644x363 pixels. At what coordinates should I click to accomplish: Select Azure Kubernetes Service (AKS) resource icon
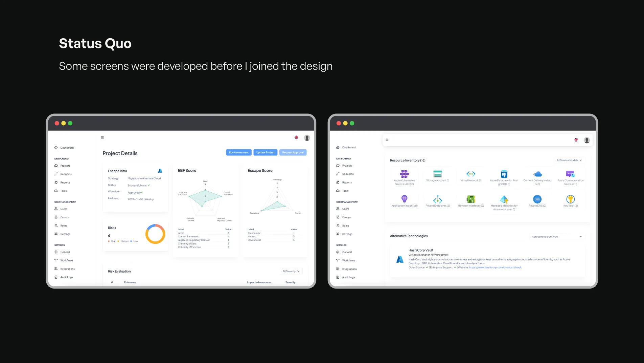coord(404,174)
